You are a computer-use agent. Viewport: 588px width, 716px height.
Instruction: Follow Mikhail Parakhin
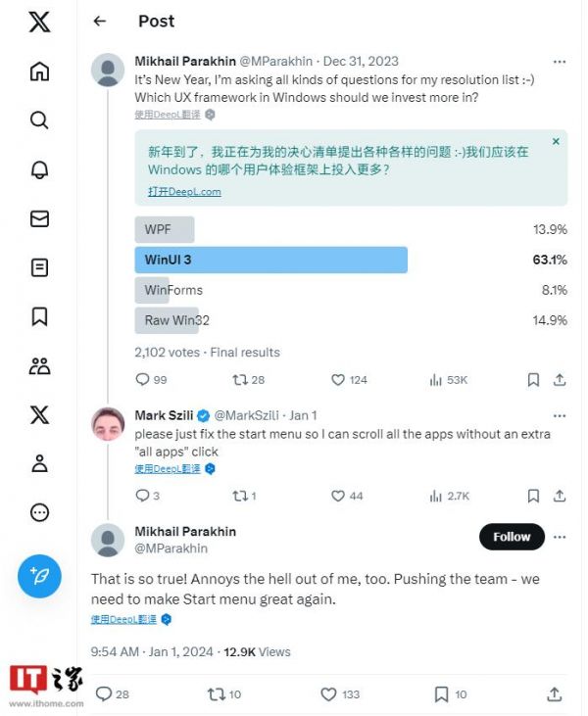(512, 537)
